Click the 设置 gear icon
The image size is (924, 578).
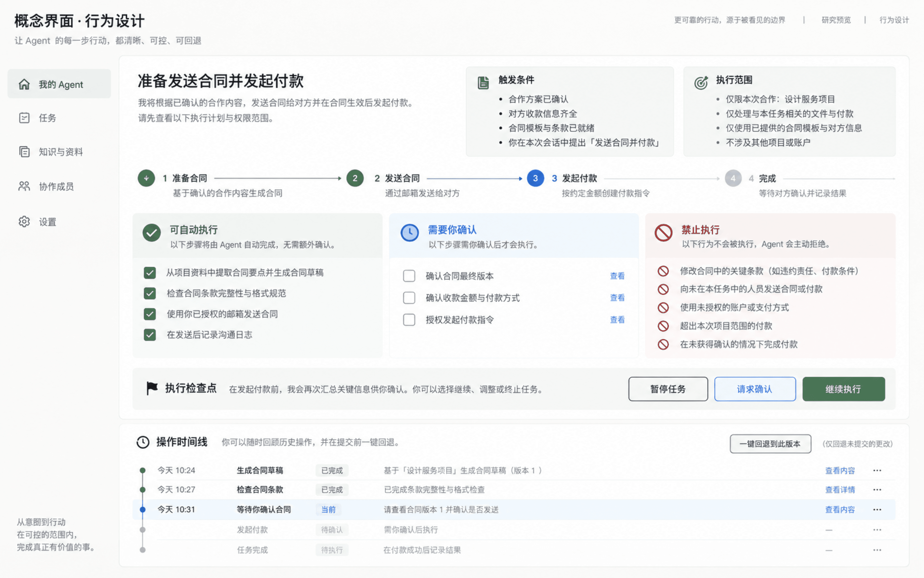point(24,222)
